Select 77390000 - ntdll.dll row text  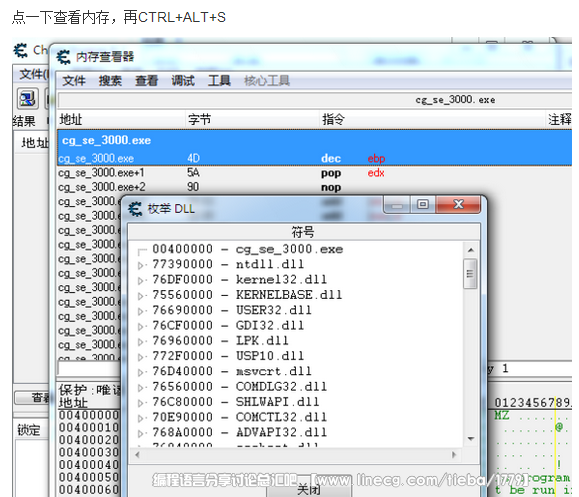click(x=228, y=264)
